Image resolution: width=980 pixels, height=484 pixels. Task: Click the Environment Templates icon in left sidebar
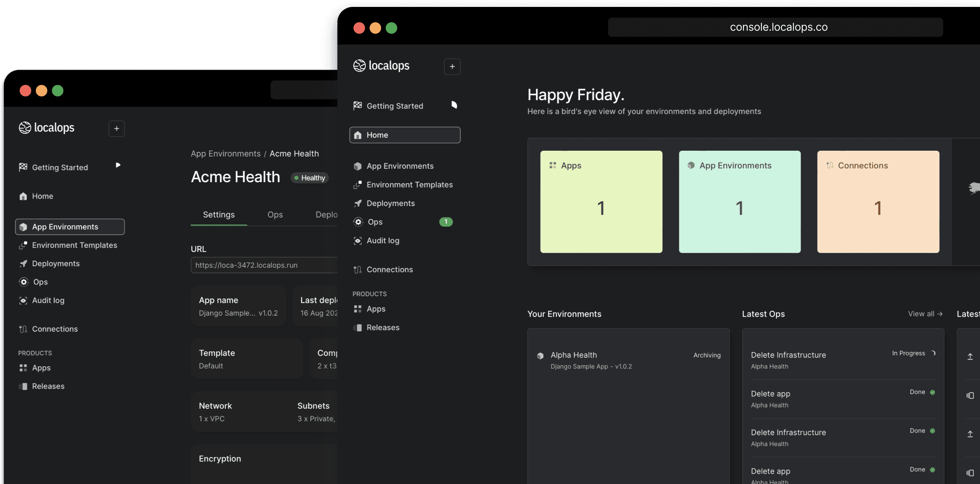pyautogui.click(x=23, y=245)
